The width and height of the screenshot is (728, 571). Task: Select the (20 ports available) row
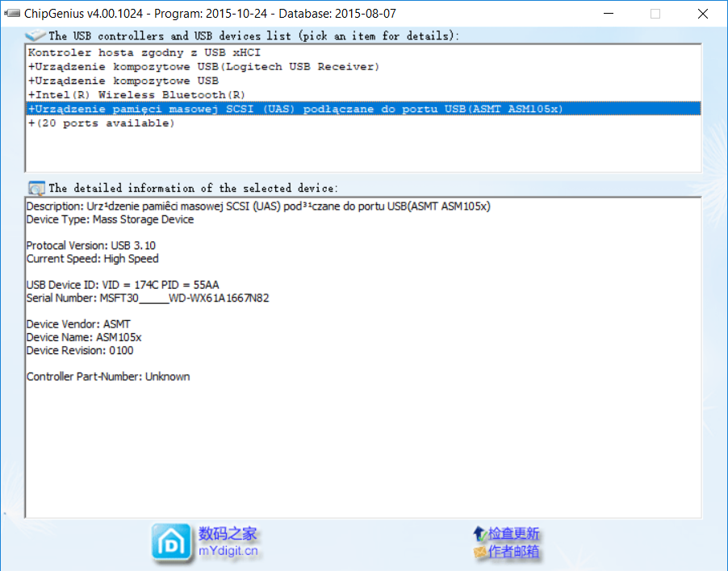[x=363, y=123]
